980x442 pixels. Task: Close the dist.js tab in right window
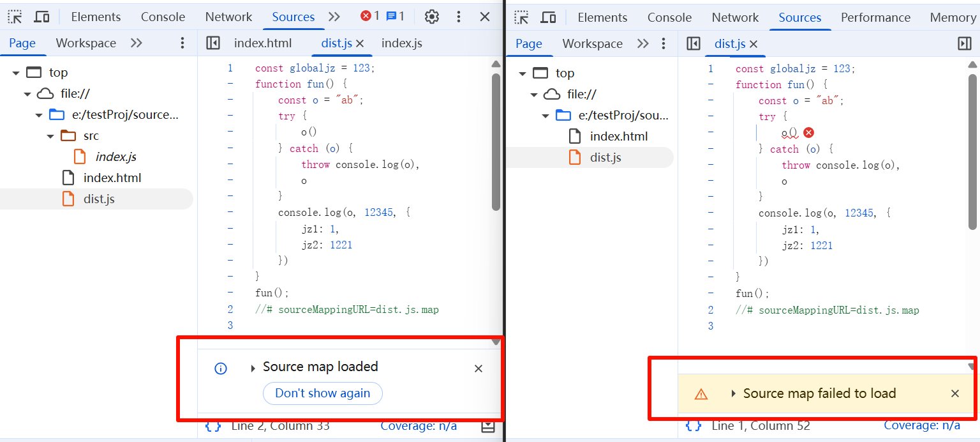pyautogui.click(x=754, y=44)
